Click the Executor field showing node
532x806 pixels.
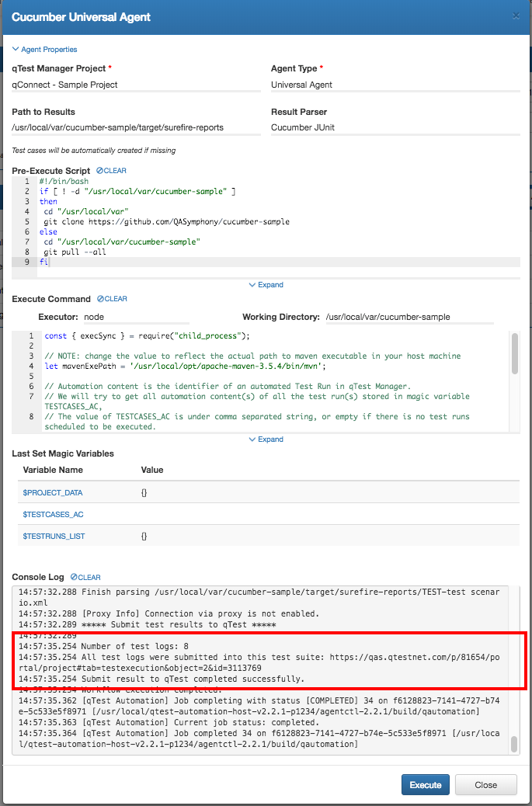[136, 317]
